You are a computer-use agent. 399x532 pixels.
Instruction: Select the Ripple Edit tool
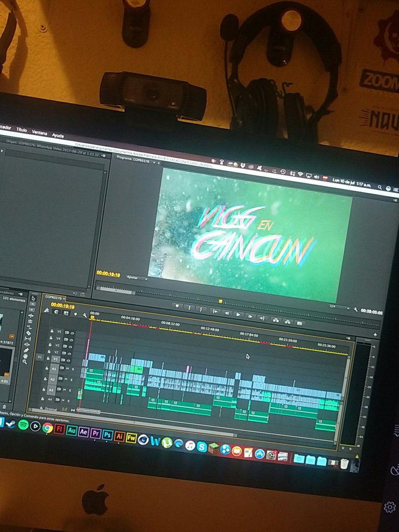[31, 316]
